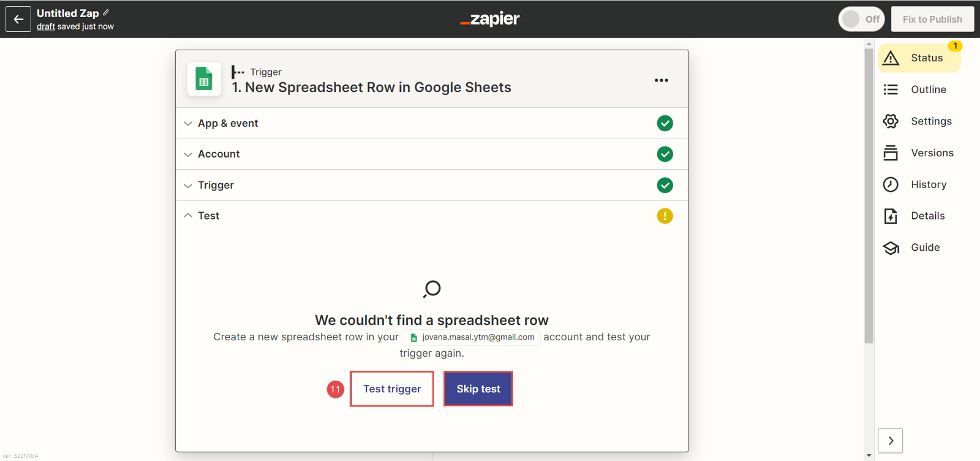The width and height of the screenshot is (980, 461).
Task: Open the Guide graduation cap icon
Action: tap(891, 248)
